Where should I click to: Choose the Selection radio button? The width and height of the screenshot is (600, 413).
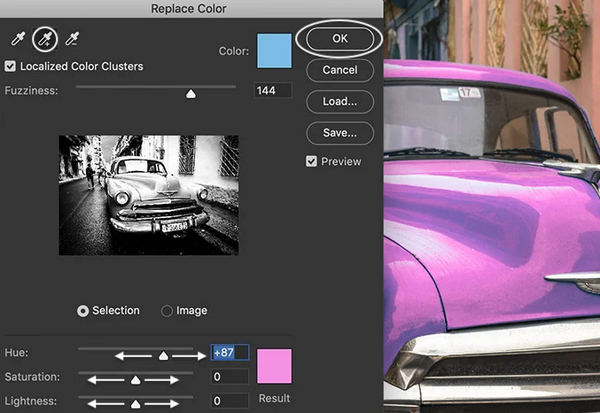83,311
